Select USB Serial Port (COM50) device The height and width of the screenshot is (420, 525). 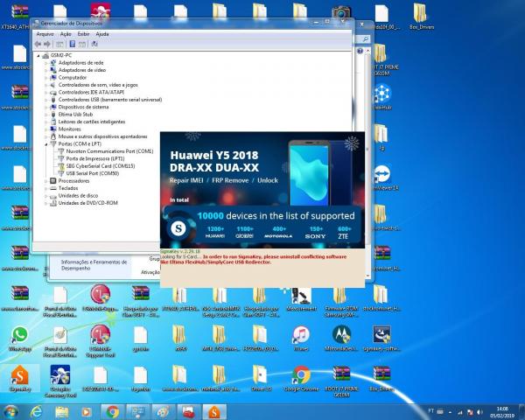(93, 173)
